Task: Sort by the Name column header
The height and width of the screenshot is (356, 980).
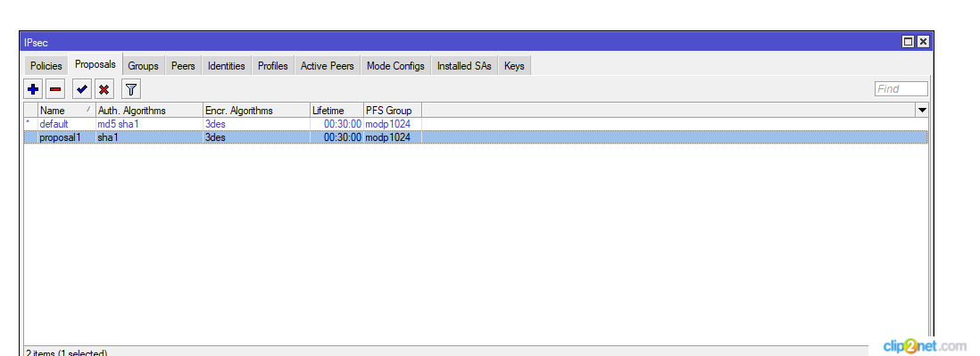Action: click(x=66, y=111)
